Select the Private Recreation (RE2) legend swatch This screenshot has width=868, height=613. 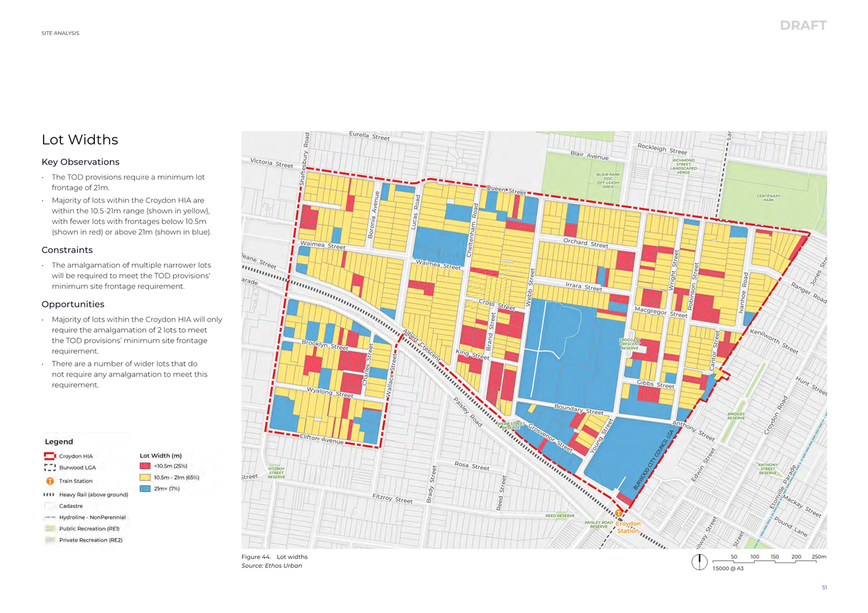pos(50,540)
